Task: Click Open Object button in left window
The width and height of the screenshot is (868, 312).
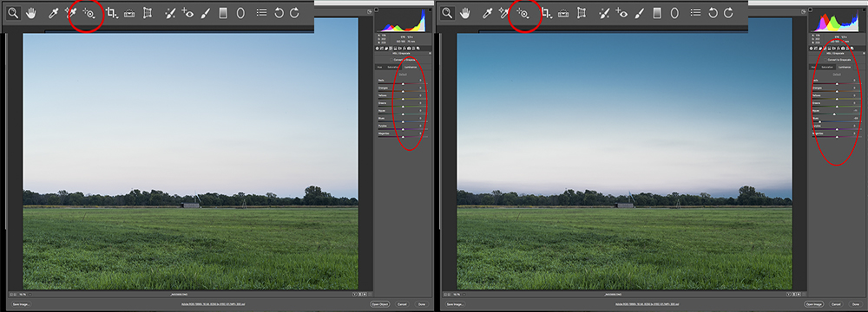Action: coord(380,304)
